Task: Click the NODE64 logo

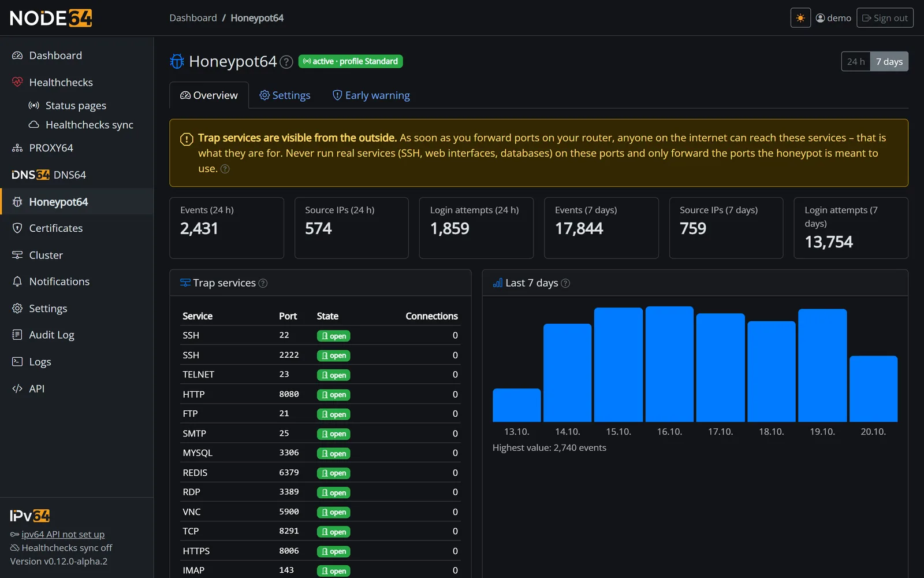Action: click(x=51, y=18)
